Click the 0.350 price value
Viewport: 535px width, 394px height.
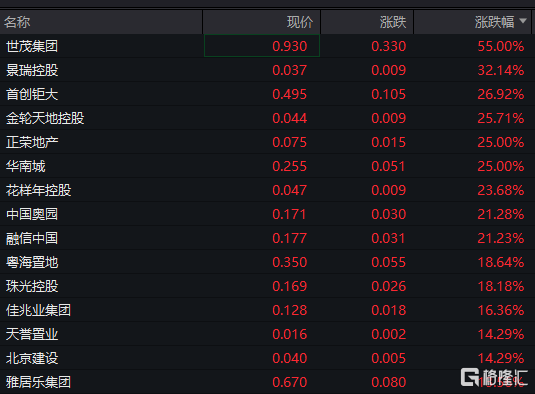(x=290, y=262)
